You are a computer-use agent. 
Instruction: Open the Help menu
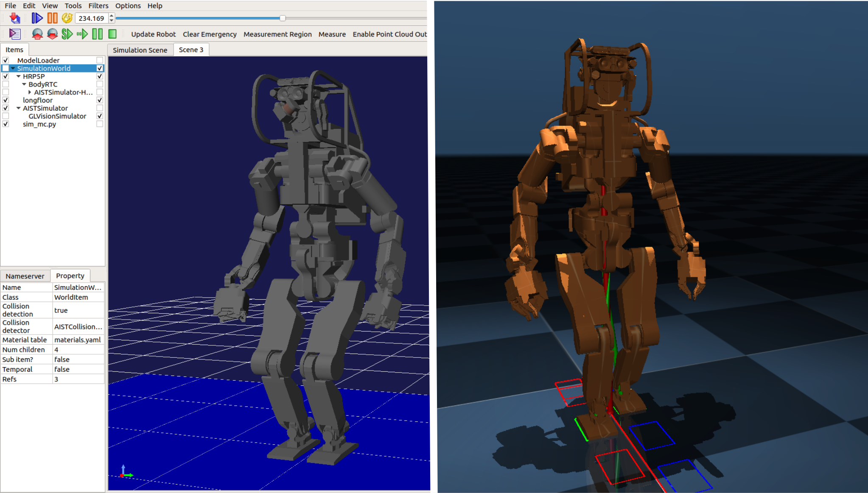point(155,6)
